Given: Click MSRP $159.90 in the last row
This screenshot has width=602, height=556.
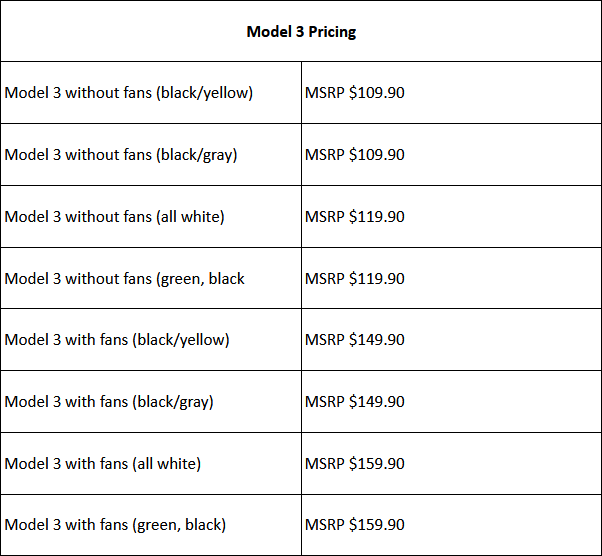Looking at the screenshot, I should point(452,525).
